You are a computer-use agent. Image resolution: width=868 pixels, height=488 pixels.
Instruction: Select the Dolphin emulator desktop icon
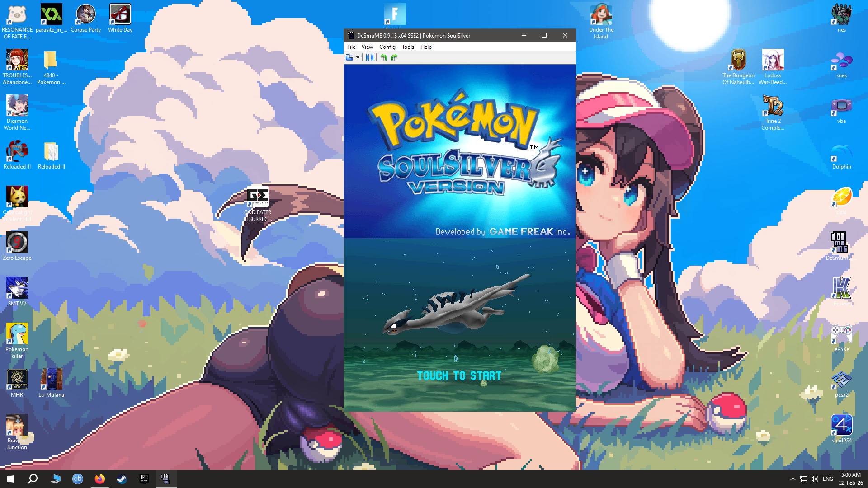[x=841, y=154]
